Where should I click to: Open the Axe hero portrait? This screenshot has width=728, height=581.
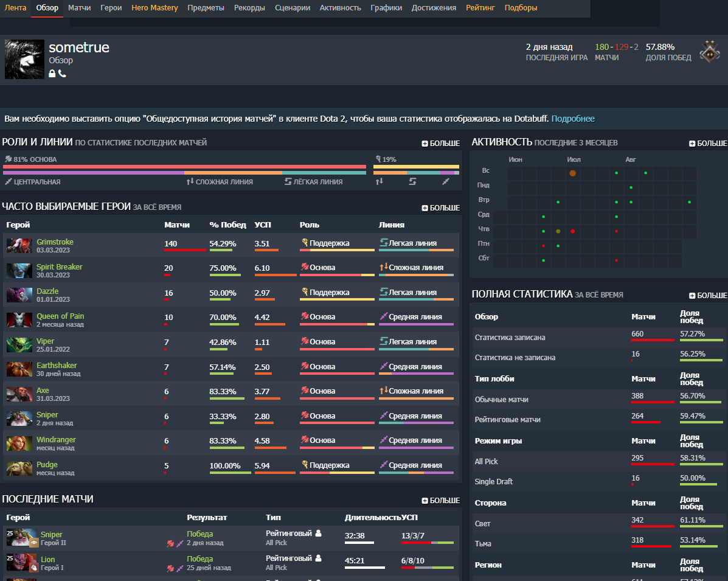19,394
